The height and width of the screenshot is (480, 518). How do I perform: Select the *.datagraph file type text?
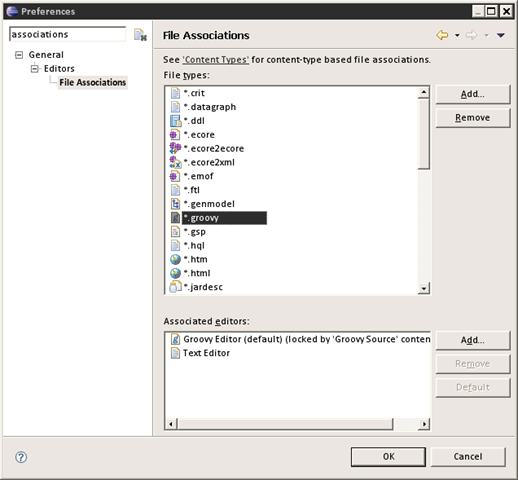210,107
